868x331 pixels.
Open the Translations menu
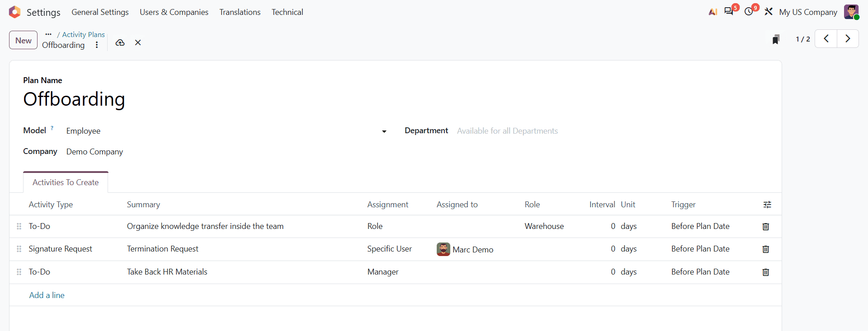(240, 12)
